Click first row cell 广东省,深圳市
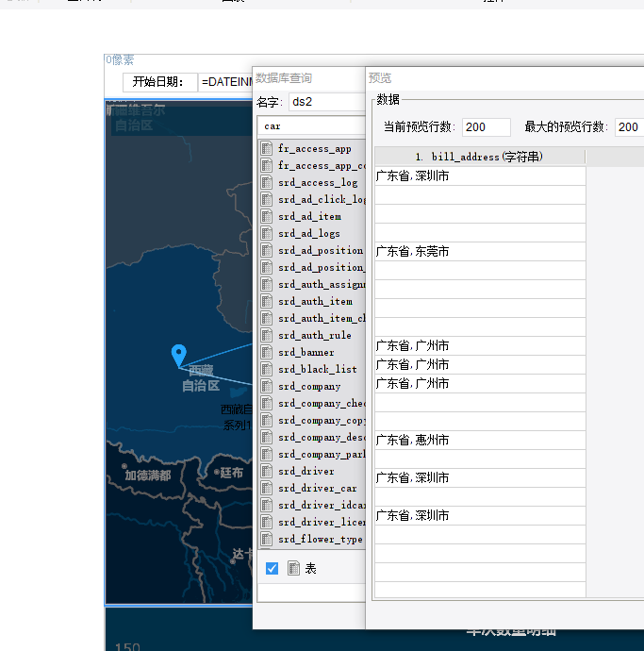The height and width of the screenshot is (651, 644). [x=480, y=176]
